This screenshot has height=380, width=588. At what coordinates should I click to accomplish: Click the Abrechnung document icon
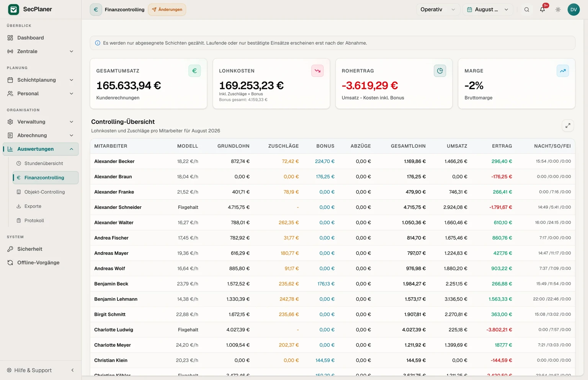[x=10, y=135]
